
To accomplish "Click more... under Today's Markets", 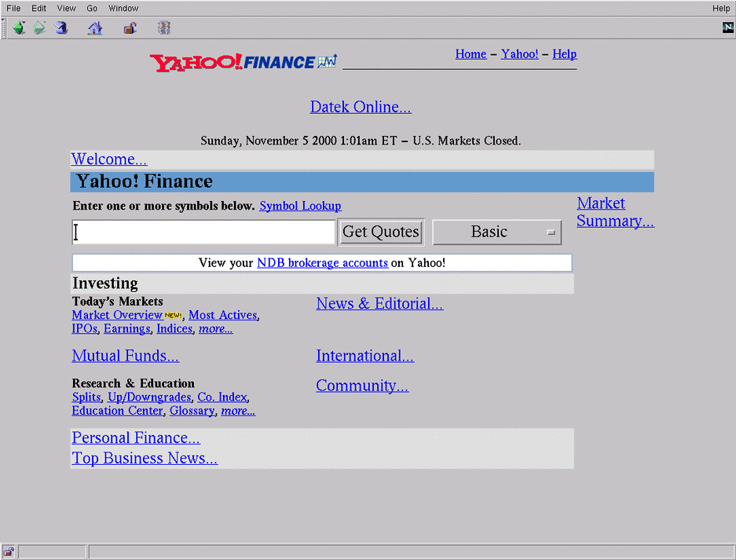I will [x=216, y=328].
